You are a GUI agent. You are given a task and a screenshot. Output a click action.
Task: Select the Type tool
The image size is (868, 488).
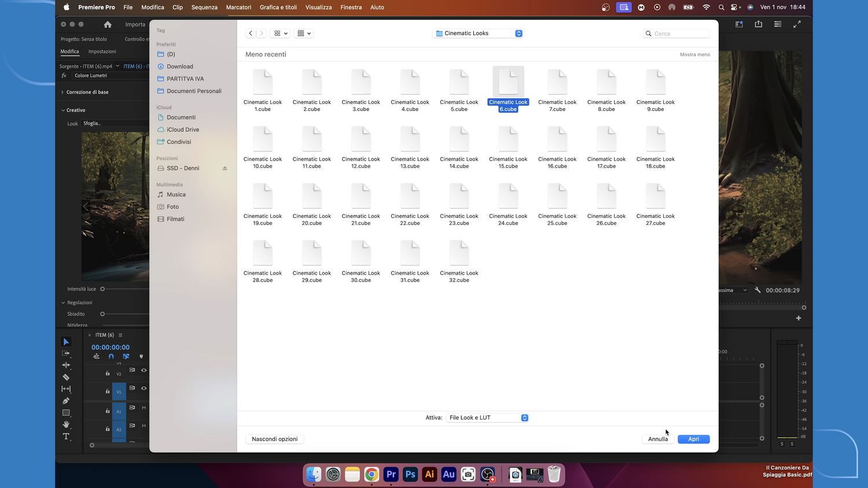coord(66,437)
